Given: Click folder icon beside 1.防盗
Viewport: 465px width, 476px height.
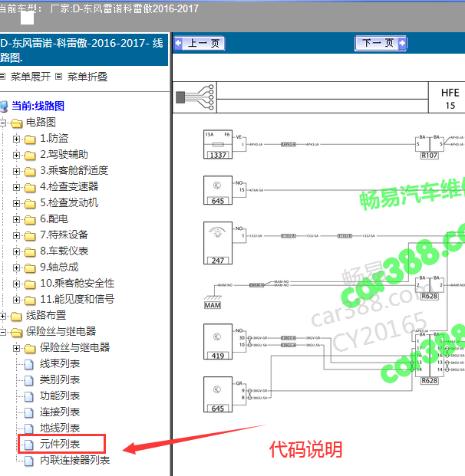Looking at the screenshot, I should point(30,140).
